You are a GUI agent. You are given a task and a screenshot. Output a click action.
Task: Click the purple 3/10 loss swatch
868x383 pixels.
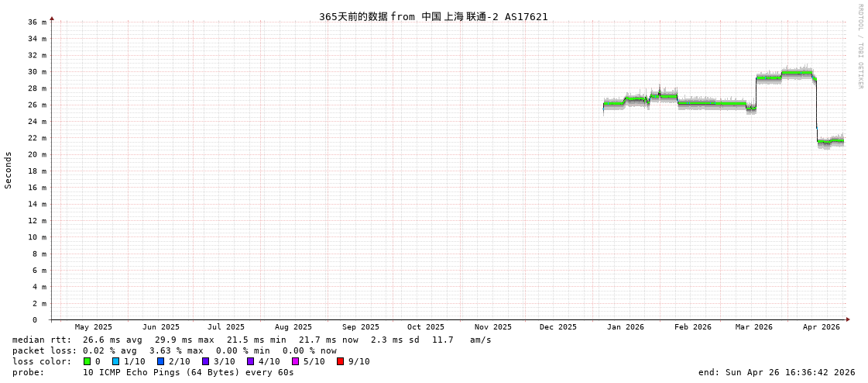205,361
